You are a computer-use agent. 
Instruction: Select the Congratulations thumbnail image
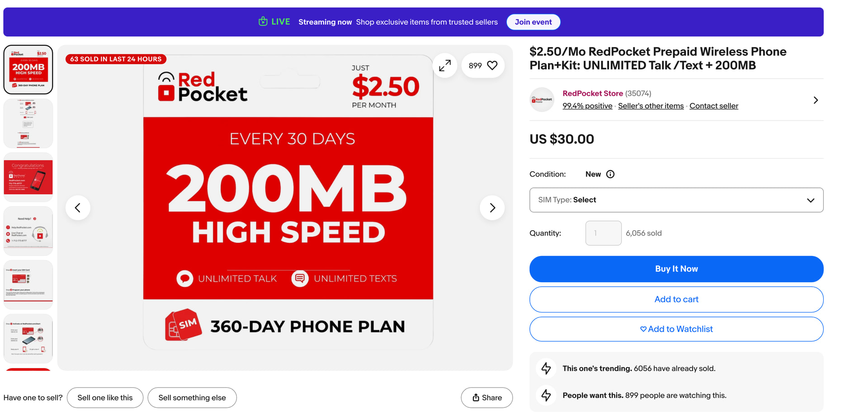point(28,177)
